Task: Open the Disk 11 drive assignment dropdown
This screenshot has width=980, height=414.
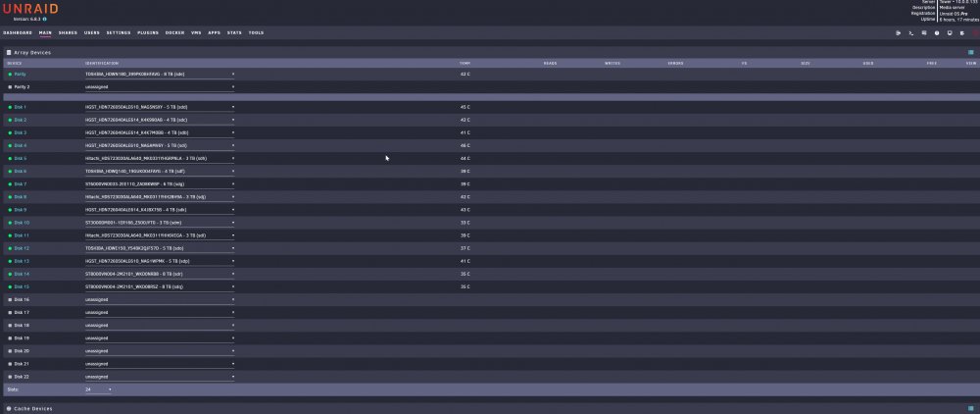Action: 160,235
